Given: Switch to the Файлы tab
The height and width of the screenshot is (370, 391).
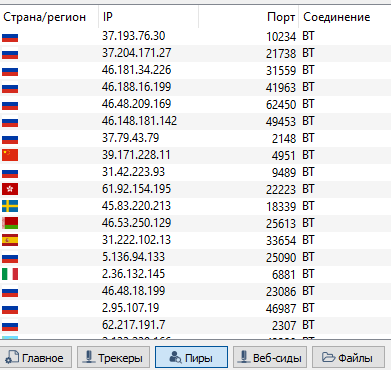Looking at the screenshot, I should coord(348,358).
